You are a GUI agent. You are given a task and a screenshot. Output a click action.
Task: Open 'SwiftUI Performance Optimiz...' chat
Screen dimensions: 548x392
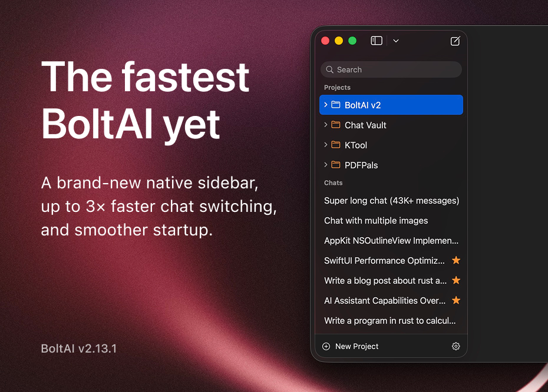(x=384, y=260)
